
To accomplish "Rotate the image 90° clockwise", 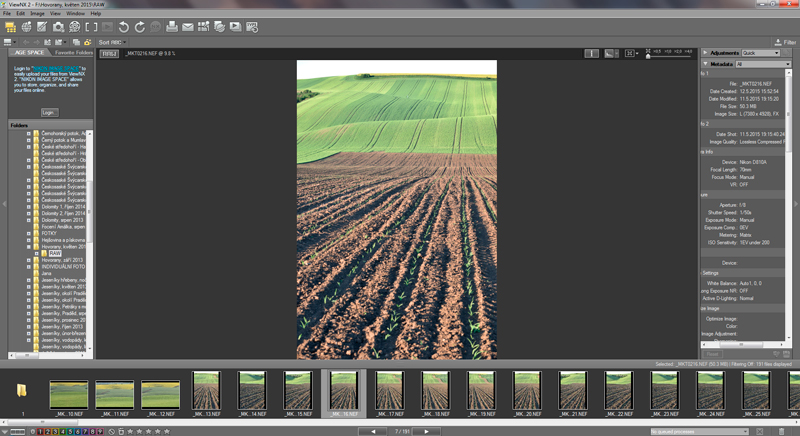I will [x=139, y=27].
